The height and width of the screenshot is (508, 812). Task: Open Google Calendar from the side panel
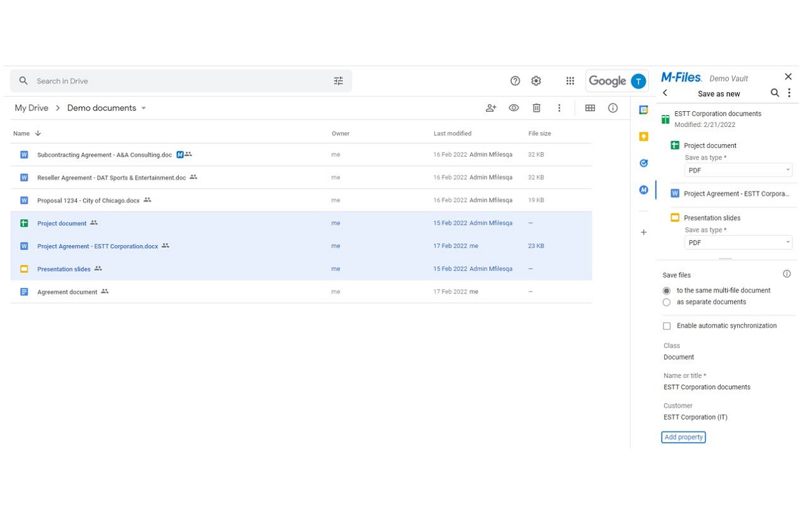click(x=643, y=109)
